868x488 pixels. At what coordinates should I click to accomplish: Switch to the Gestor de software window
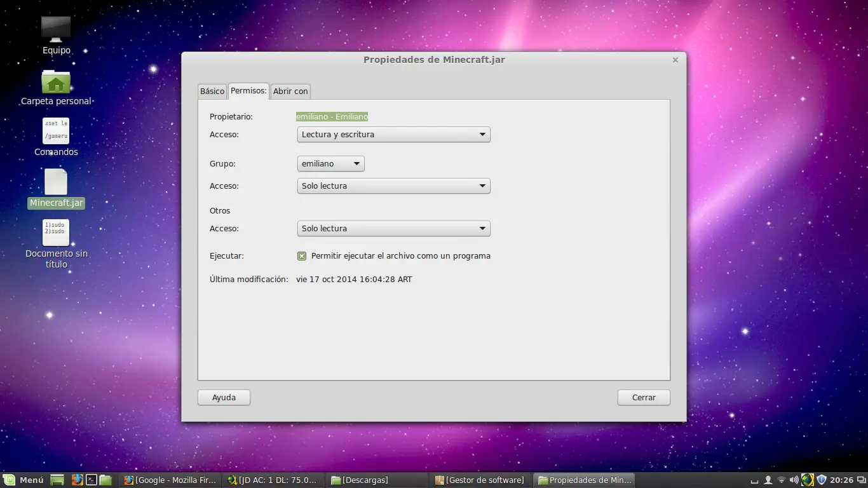[480, 480]
